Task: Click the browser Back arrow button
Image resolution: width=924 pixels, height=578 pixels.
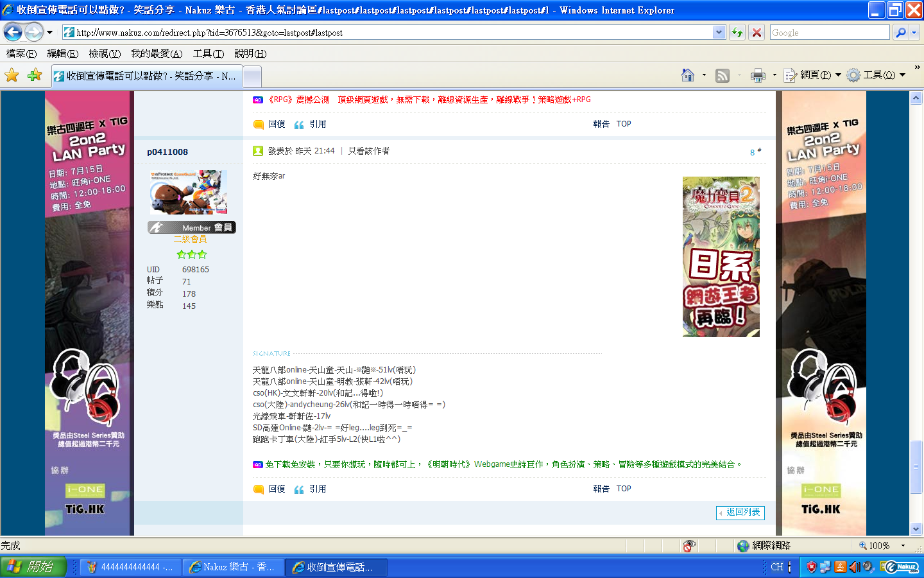Action: (13, 32)
